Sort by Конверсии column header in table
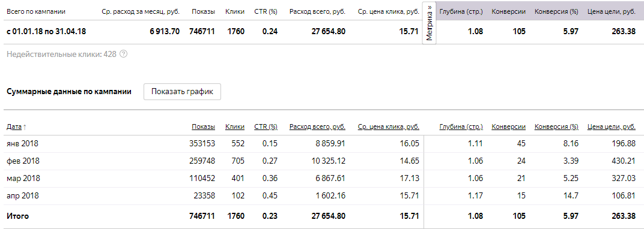Image resolution: width=644 pixels, height=229 pixels. point(508,127)
